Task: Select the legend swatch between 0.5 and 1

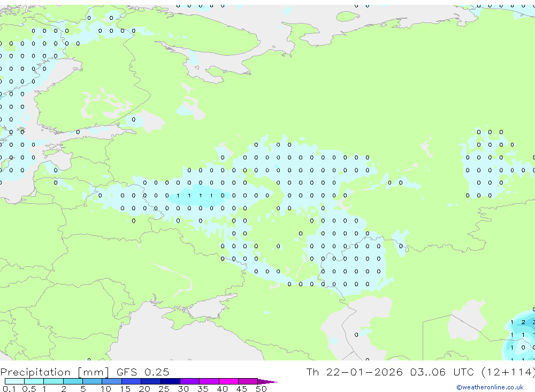Action: (34, 381)
